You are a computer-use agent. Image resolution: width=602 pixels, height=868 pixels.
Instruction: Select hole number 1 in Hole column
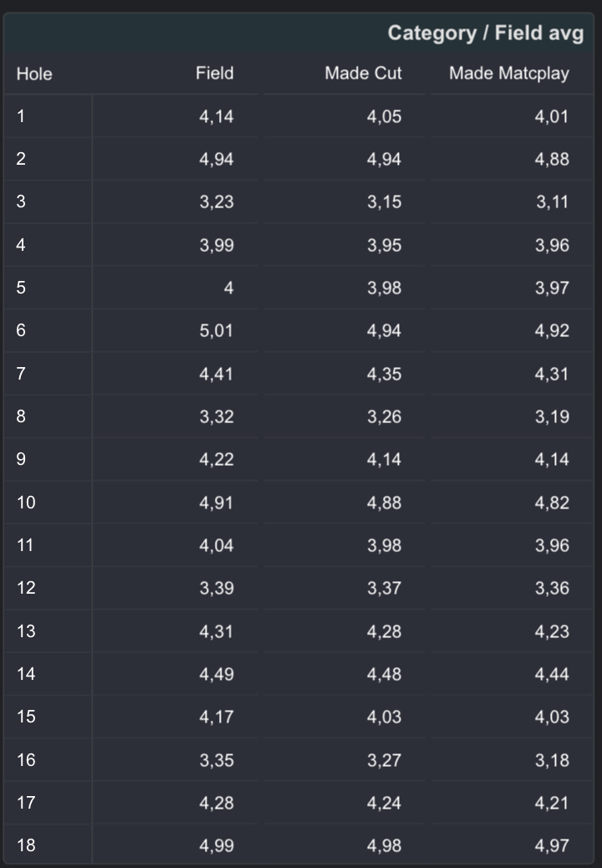(20, 116)
